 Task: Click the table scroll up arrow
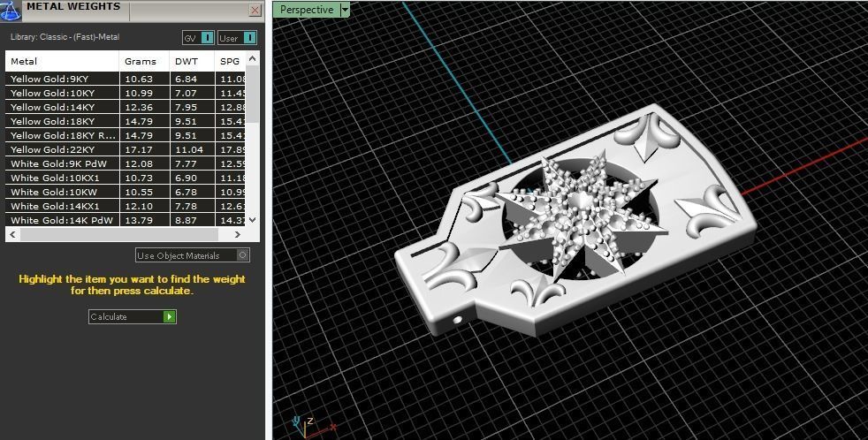pos(253,58)
